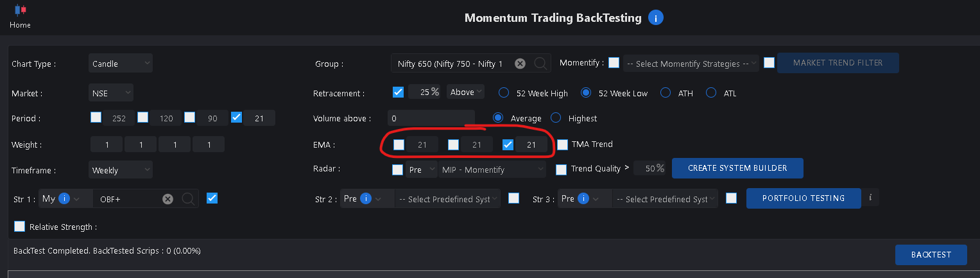Image resolution: width=980 pixels, height=278 pixels.
Task: Open the Select Momentify Strategies dropdown
Action: click(691, 64)
